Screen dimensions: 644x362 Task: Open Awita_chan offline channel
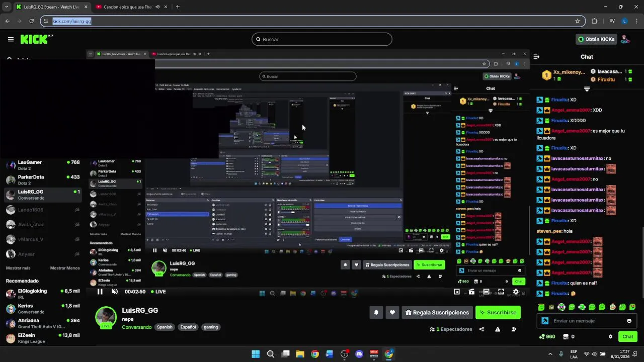43,225
